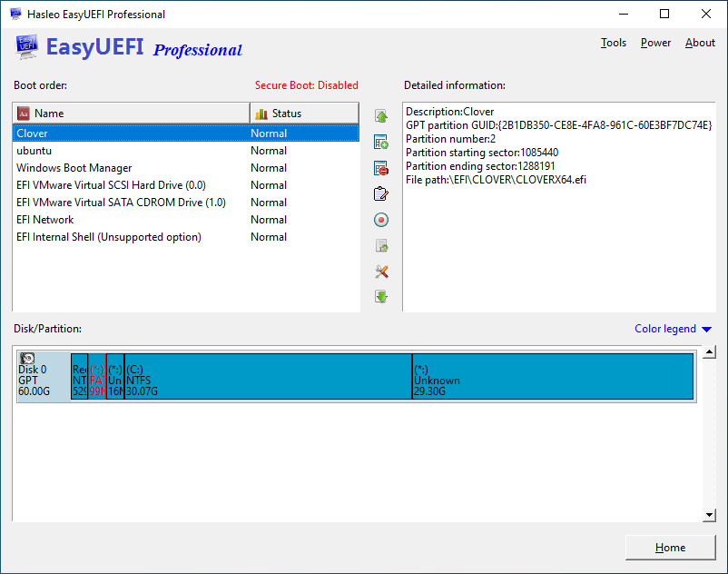Select EFI Internal Shell entry
This screenshot has height=574, width=728.
(186, 237)
